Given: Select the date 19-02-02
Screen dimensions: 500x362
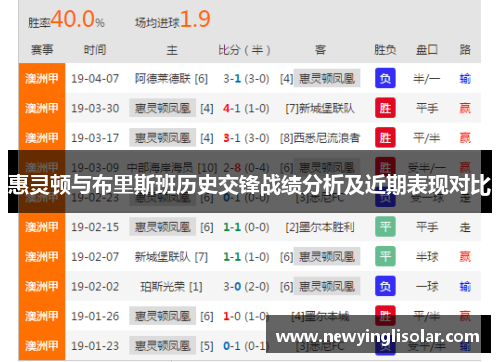Looking at the screenshot, I should [95, 287].
